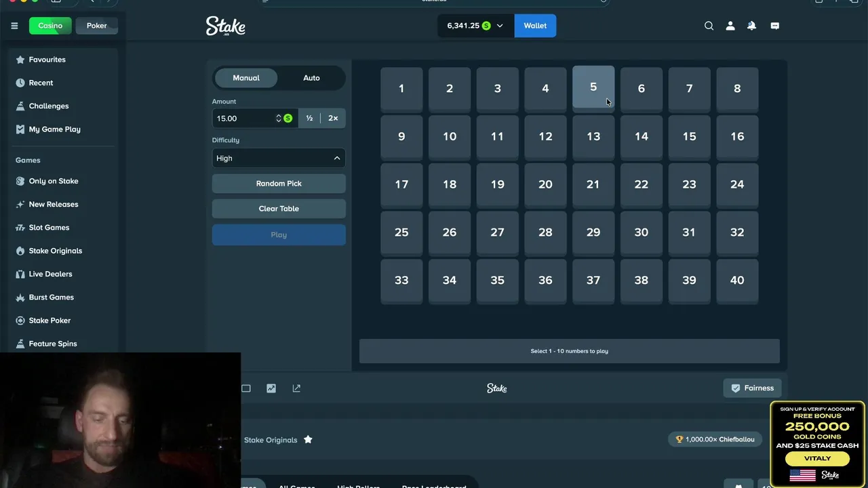This screenshot has height=488, width=868.
Task: Open the search magnifier icon
Action: [709, 26]
